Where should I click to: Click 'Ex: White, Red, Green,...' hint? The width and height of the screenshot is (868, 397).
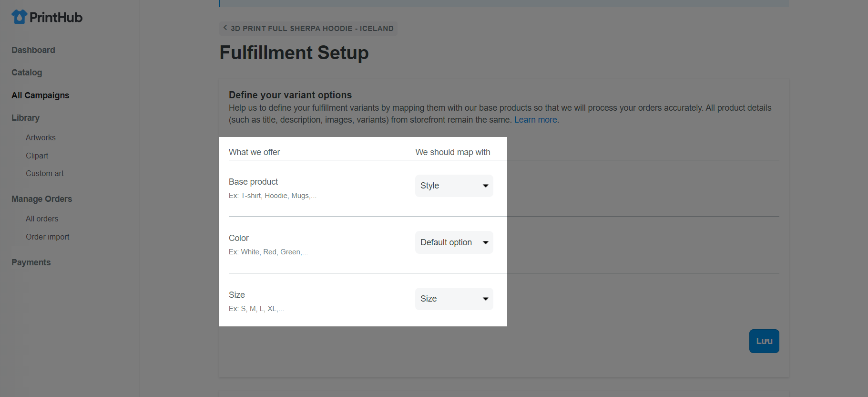[x=268, y=252]
